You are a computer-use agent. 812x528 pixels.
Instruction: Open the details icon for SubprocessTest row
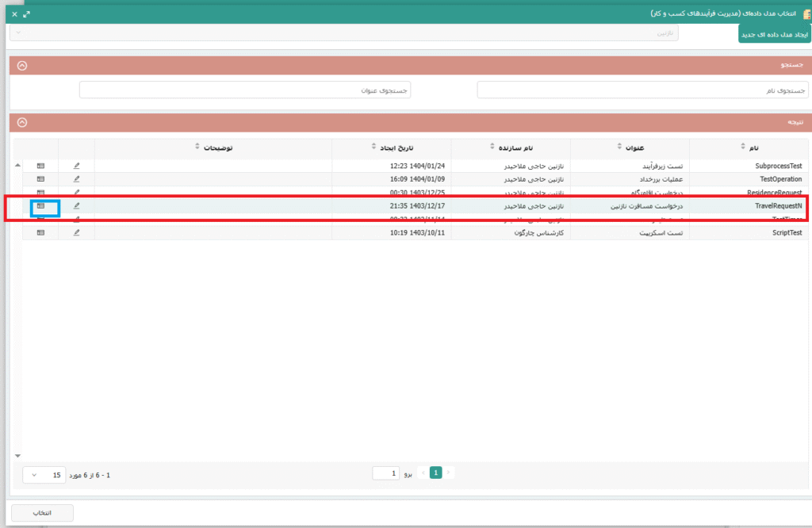pyautogui.click(x=40, y=166)
